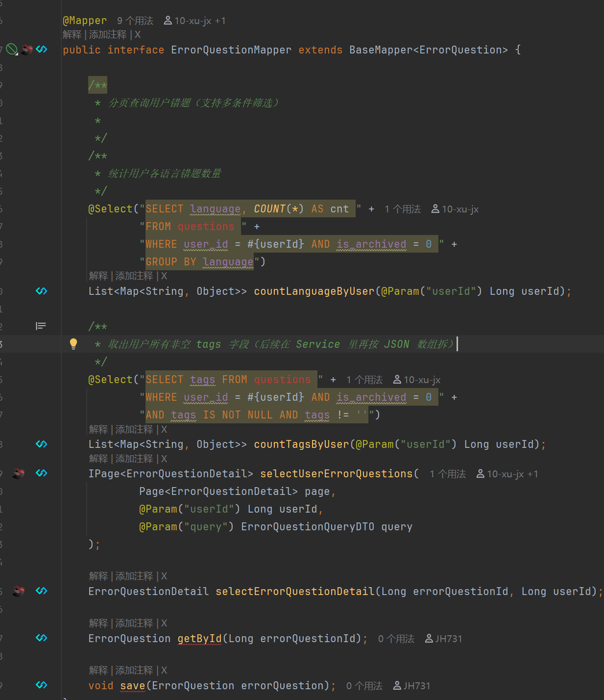
Task: Click 添加注释 above the public interface line
Action: pyautogui.click(x=108, y=34)
